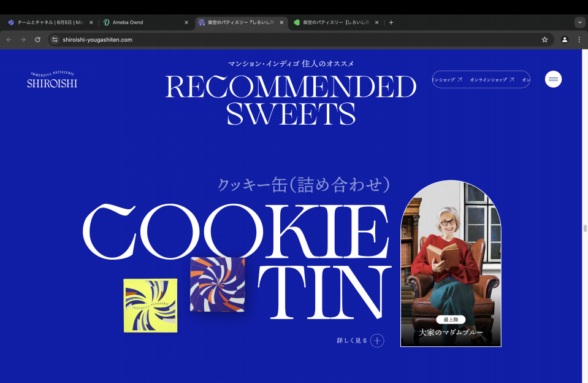Click the plus circle beside 詳しく見る

377,341
